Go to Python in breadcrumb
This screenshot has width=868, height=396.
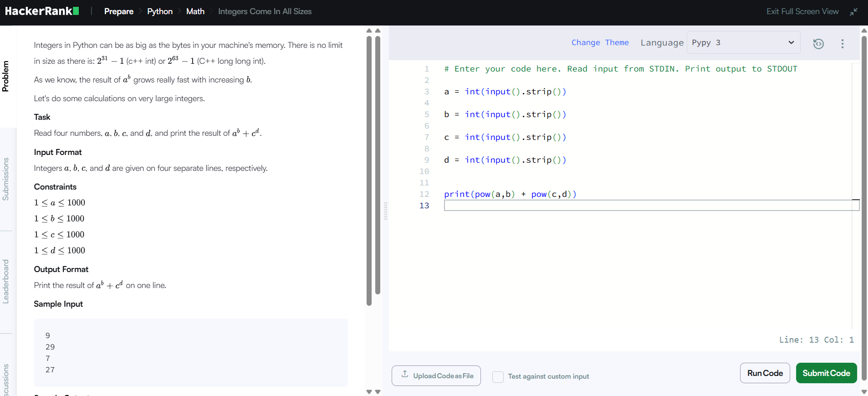point(160,11)
